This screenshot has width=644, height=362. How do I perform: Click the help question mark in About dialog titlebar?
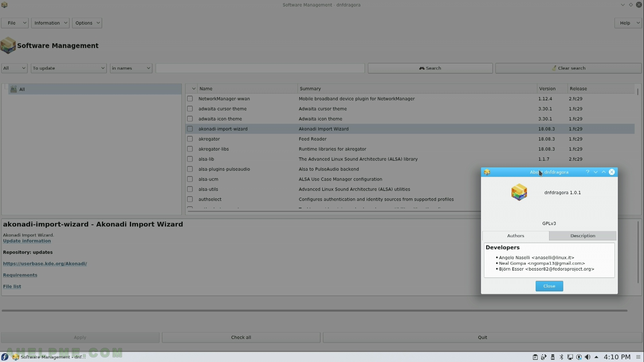588,172
